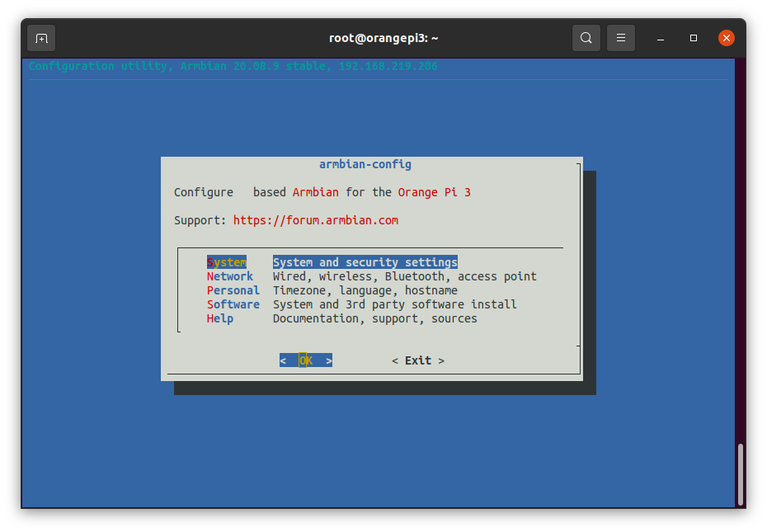The width and height of the screenshot is (767, 532).
Task: Select the Personal menu entry
Action: pos(233,290)
